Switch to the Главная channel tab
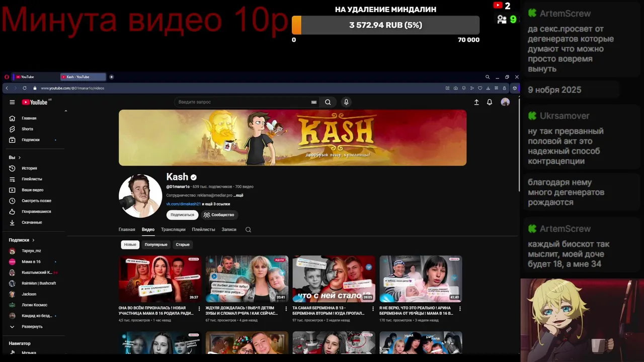The image size is (644, 362). click(127, 229)
